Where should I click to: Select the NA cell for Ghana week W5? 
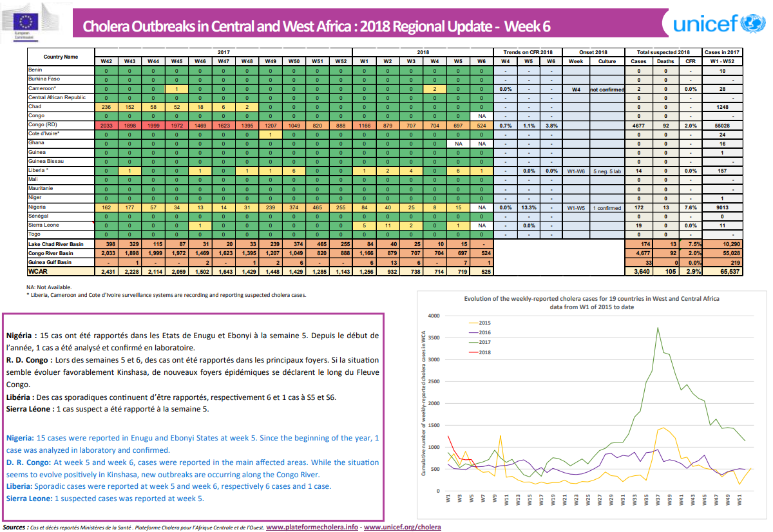click(457, 144)
